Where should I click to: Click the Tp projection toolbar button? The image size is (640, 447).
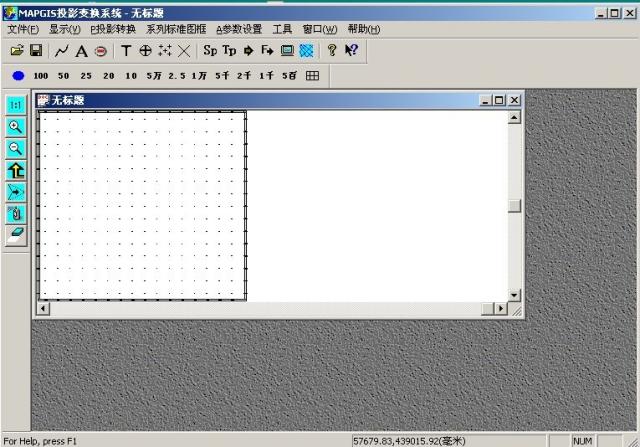pyautogui.click(x=229, y=50)
